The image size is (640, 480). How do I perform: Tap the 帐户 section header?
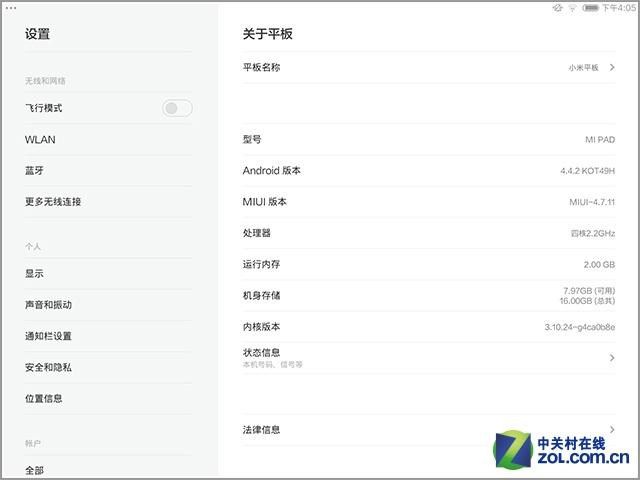click(33, 443)
